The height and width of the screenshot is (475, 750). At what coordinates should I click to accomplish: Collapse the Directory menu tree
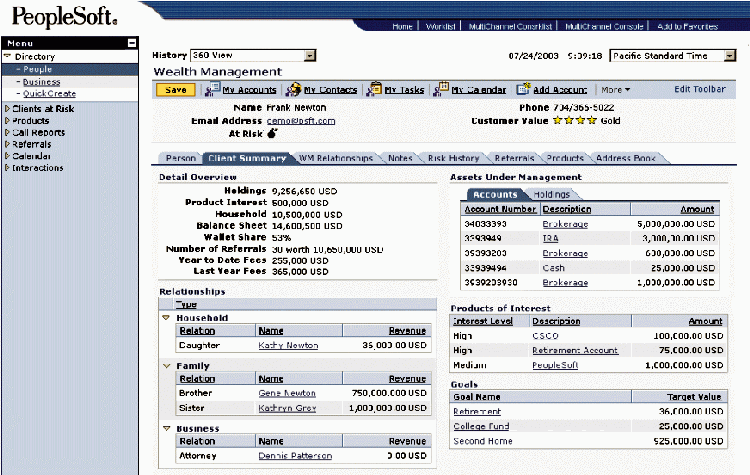[7, 56]
